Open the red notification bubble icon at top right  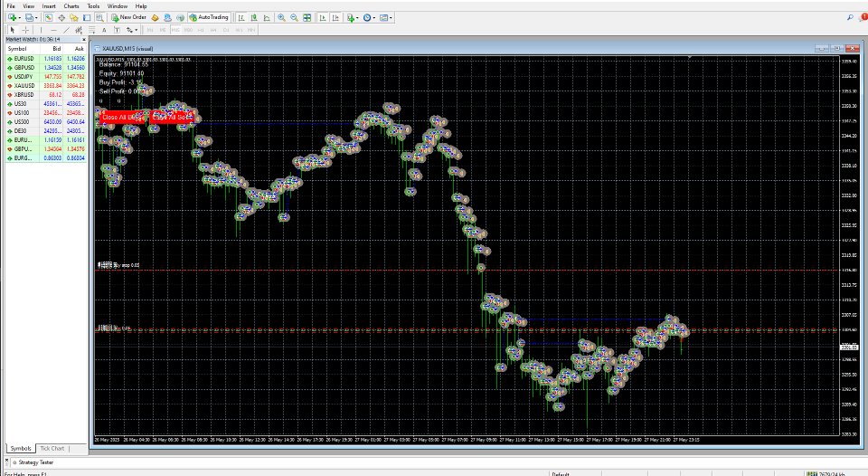863,18
